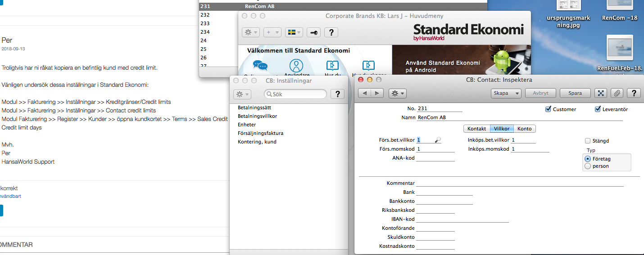Open ursprungsmarkning.jpg desktop file
The image size is (644, 255).
pos(568,13)
